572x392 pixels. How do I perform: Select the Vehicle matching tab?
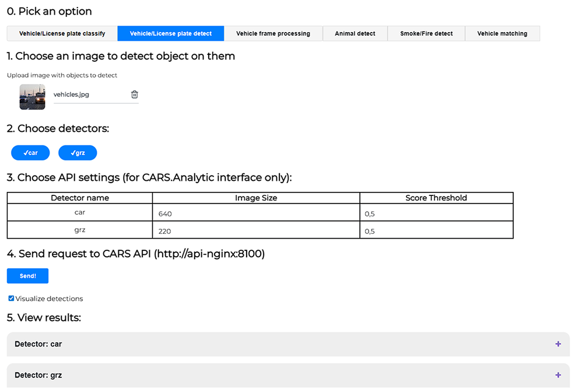502,33
